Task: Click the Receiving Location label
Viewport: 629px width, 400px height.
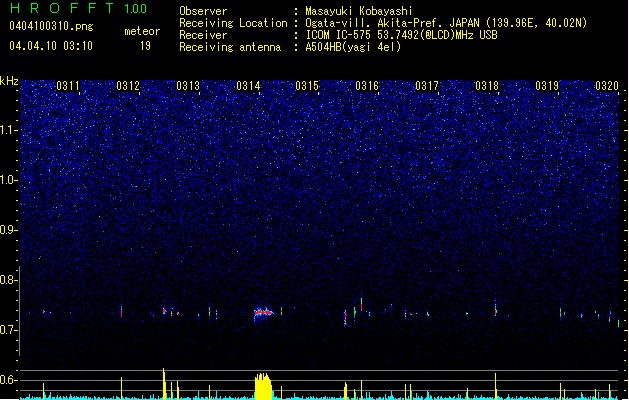Action: coord(233,23)
